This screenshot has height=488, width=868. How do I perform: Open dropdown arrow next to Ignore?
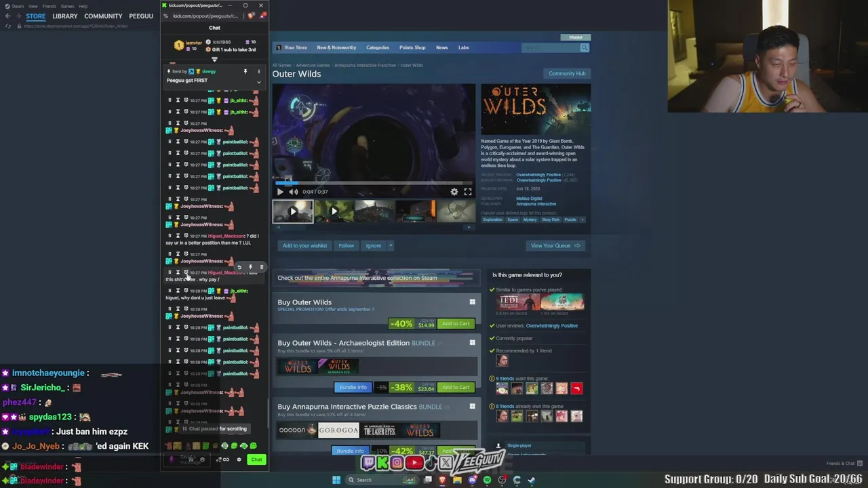(x=391, y=245)
